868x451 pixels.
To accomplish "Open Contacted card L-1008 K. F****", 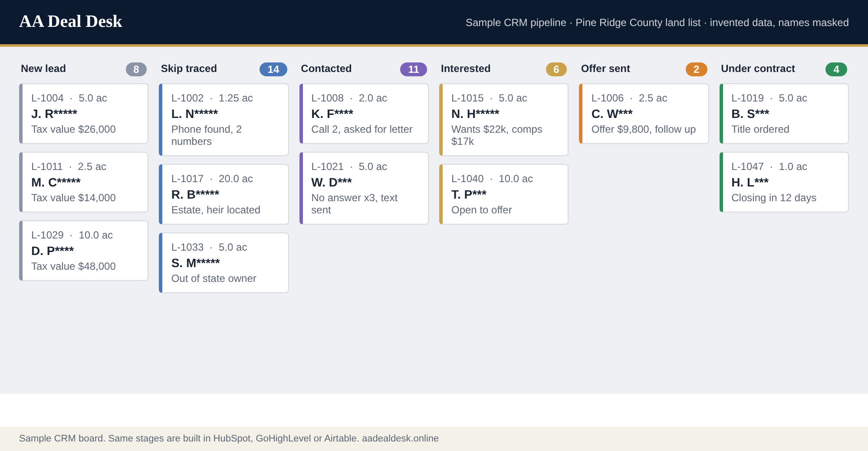I will point(364,114).
